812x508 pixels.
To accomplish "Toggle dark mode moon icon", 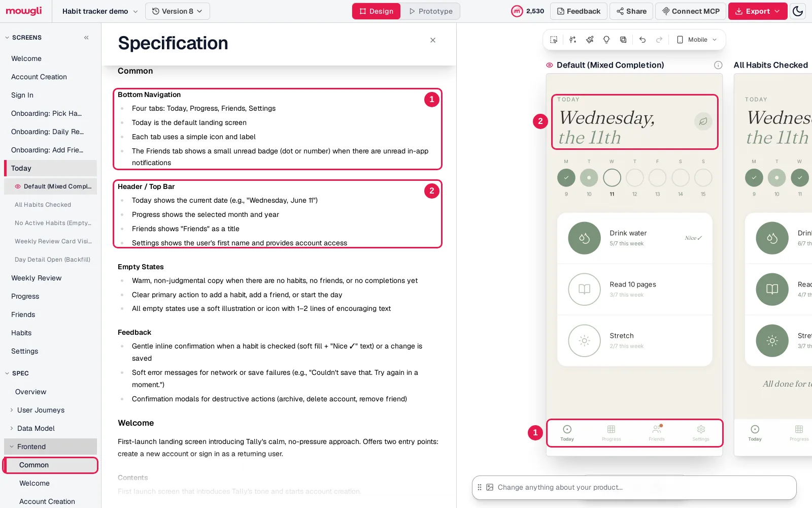I will tap(798, 11).
